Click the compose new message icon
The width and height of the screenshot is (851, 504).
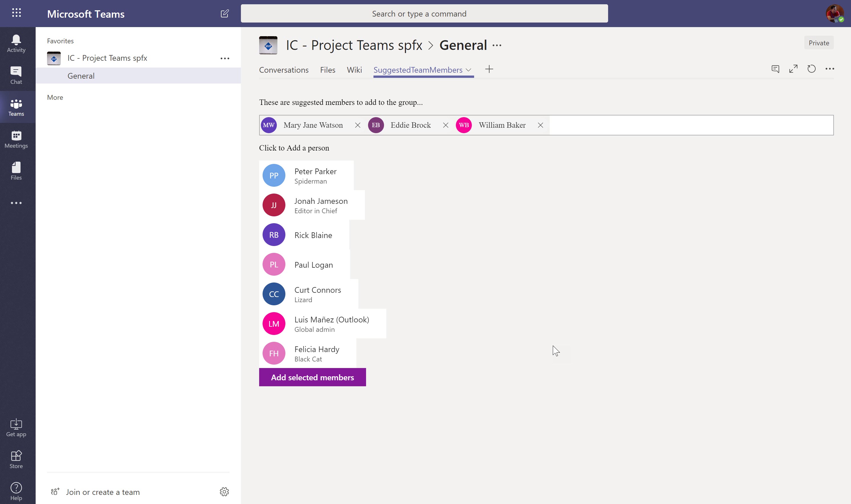(224, 13)
